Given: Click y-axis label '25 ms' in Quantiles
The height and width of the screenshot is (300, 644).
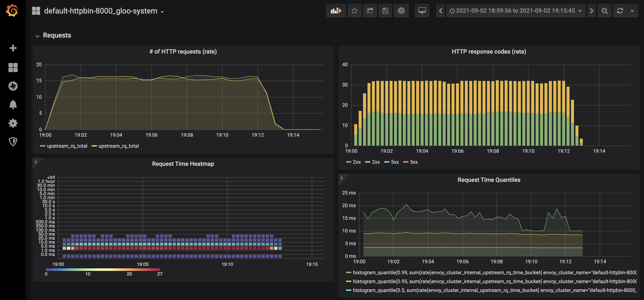Looking at the screenshot, I should (349, 193).
